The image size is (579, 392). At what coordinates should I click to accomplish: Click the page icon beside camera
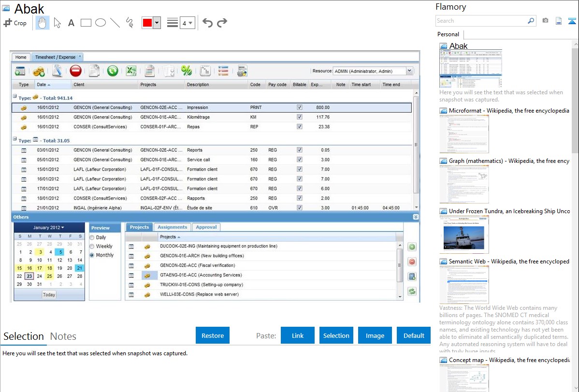pos(559,21)
